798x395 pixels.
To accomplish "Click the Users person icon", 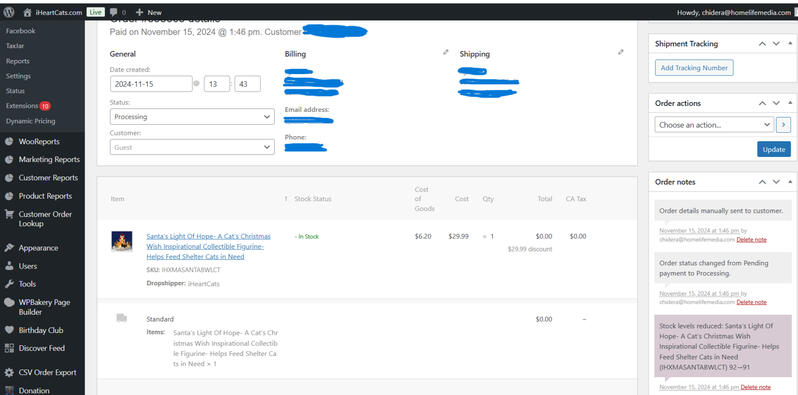I will click(x=9, y=266).
